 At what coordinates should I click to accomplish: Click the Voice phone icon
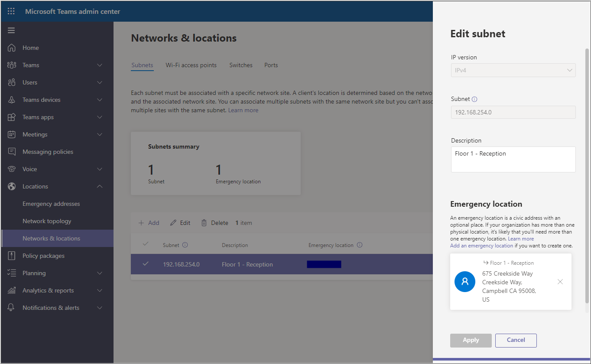coord(12,169)
